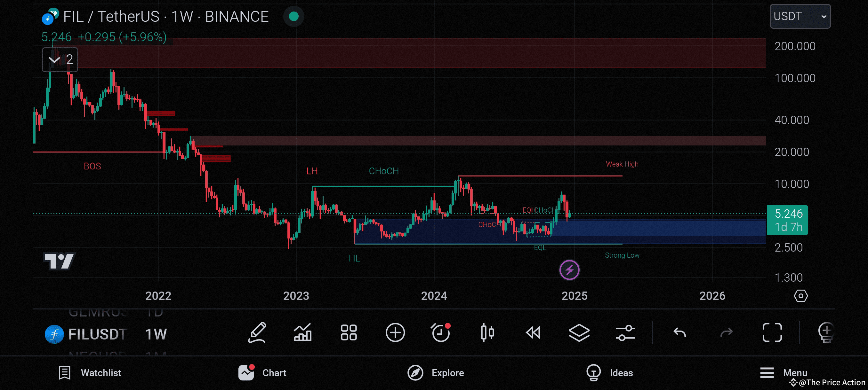Tap the add symbol plus circle
This screenshot has width=868, height=390.
(x=395, y=333)
